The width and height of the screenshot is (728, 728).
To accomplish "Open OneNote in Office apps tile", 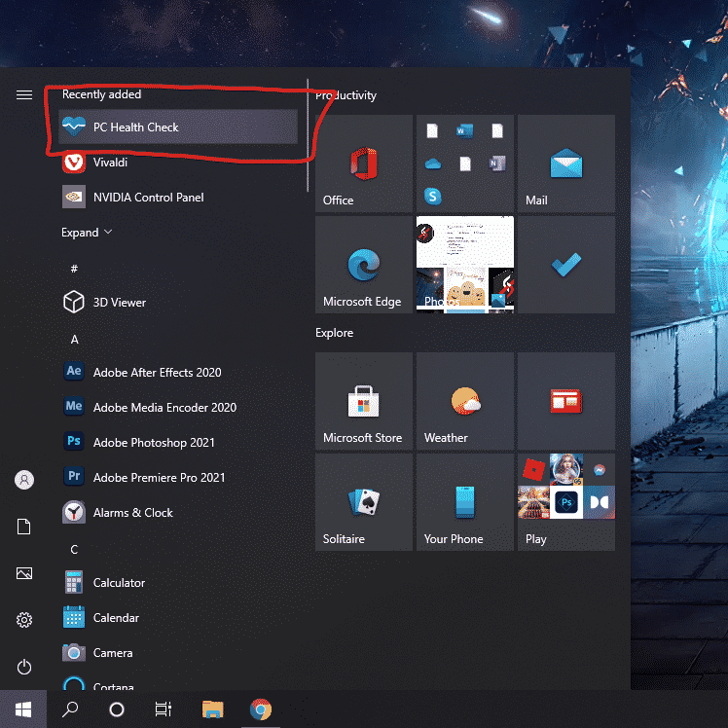I will 497,164.
